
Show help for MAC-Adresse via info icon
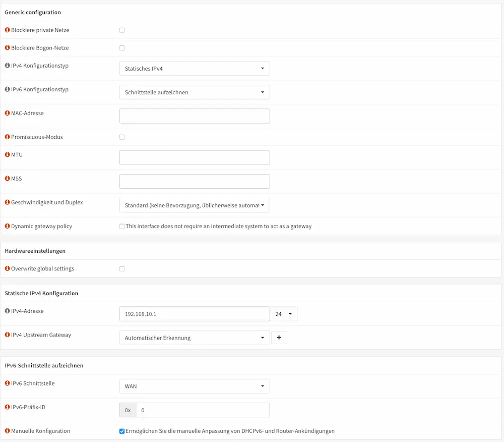(x=7, y=114)
